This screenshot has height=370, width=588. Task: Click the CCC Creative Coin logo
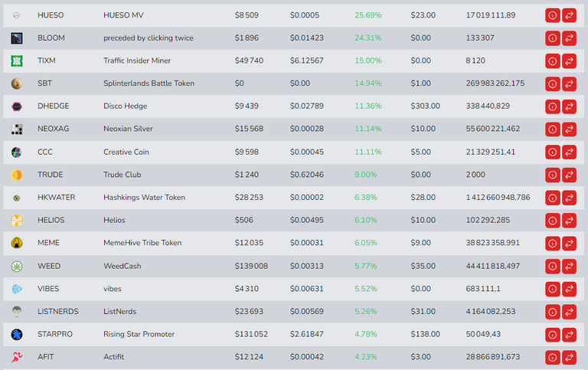[17, 152]
